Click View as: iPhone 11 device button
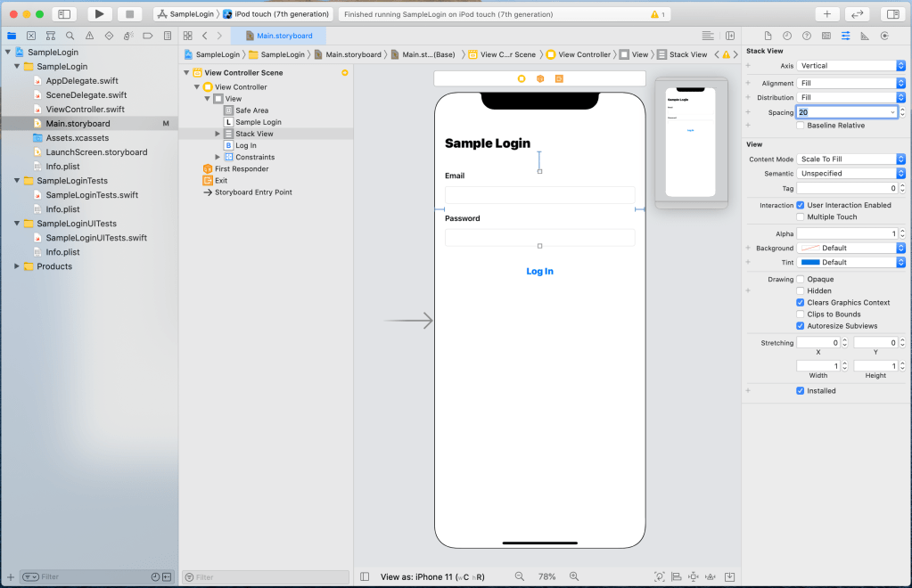Screen dimensions: 912x588 (x=432, y=577)
